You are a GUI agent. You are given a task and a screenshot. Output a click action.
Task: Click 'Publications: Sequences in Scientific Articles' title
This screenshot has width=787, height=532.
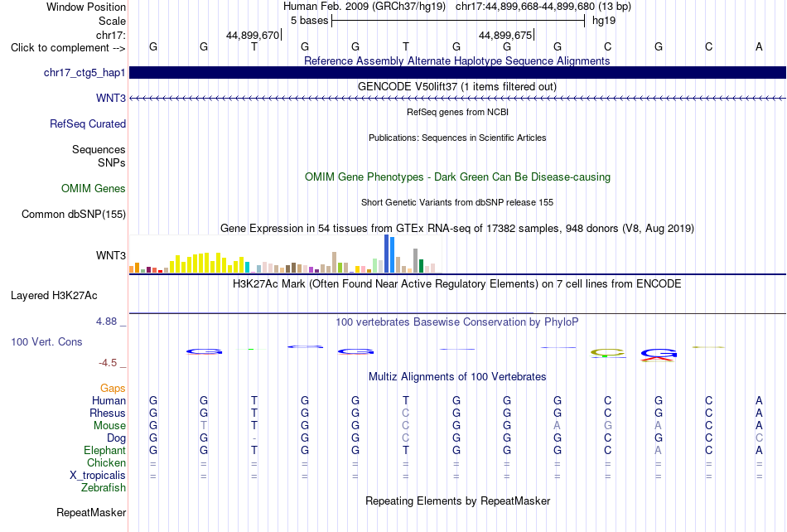tap(457, 138)
